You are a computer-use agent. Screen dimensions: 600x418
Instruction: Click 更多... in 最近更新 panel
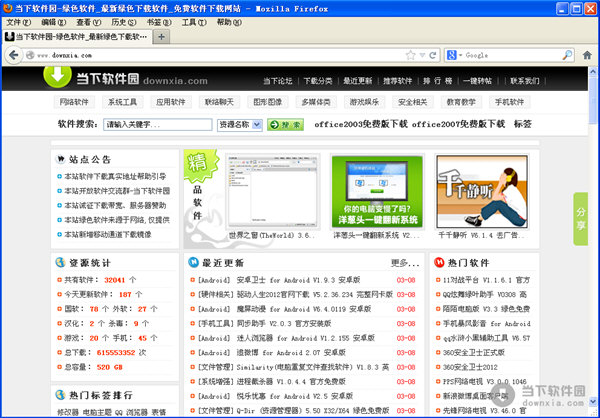405,263
